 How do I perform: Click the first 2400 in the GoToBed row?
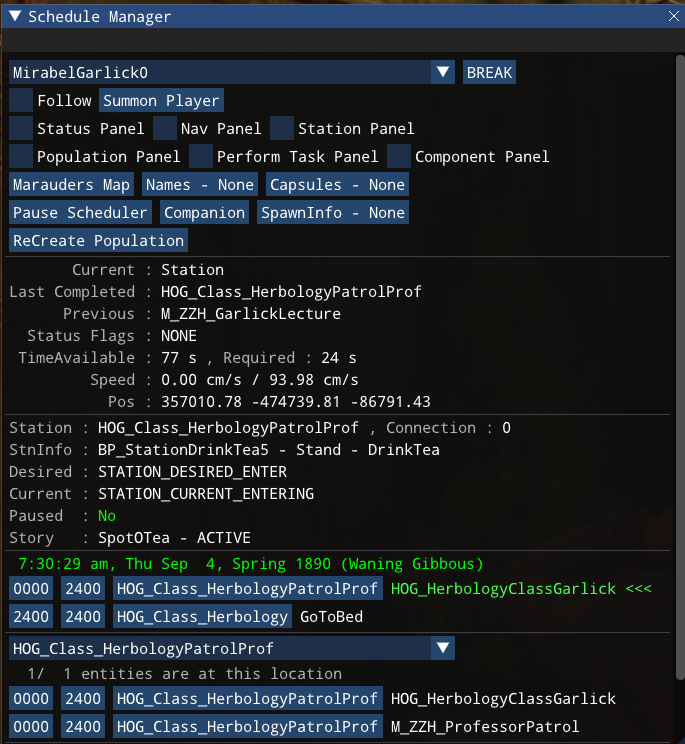pos(31,616)
